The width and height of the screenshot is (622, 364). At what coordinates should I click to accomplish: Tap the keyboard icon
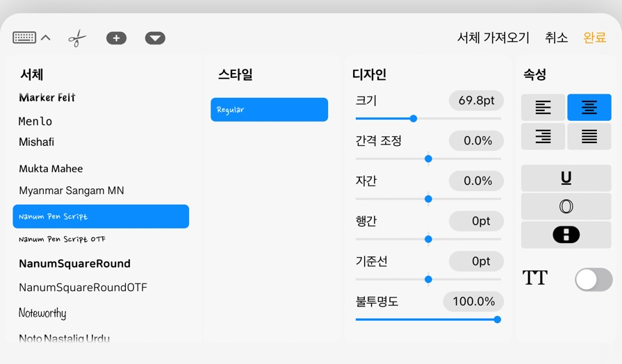coord(24,38)
